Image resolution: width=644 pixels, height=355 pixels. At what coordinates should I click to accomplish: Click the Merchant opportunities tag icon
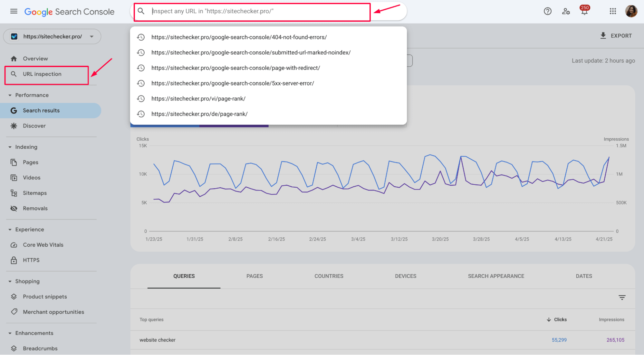click(x=14, y=312)
